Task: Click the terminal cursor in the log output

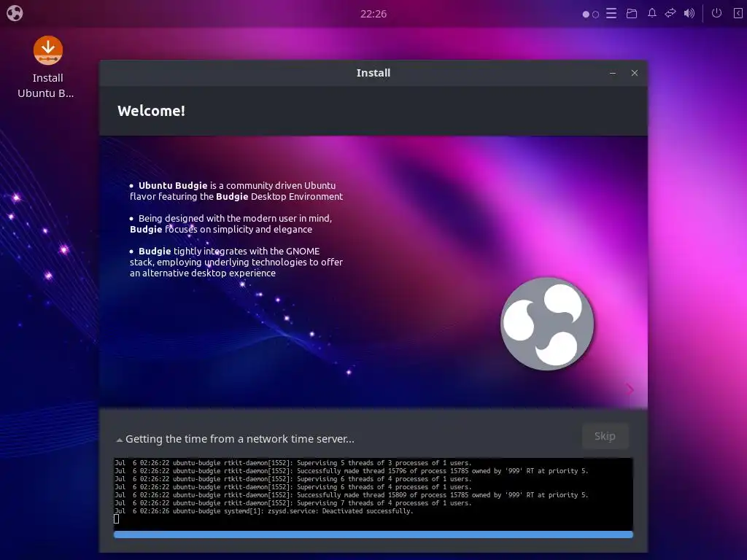Action: point(116,519)
